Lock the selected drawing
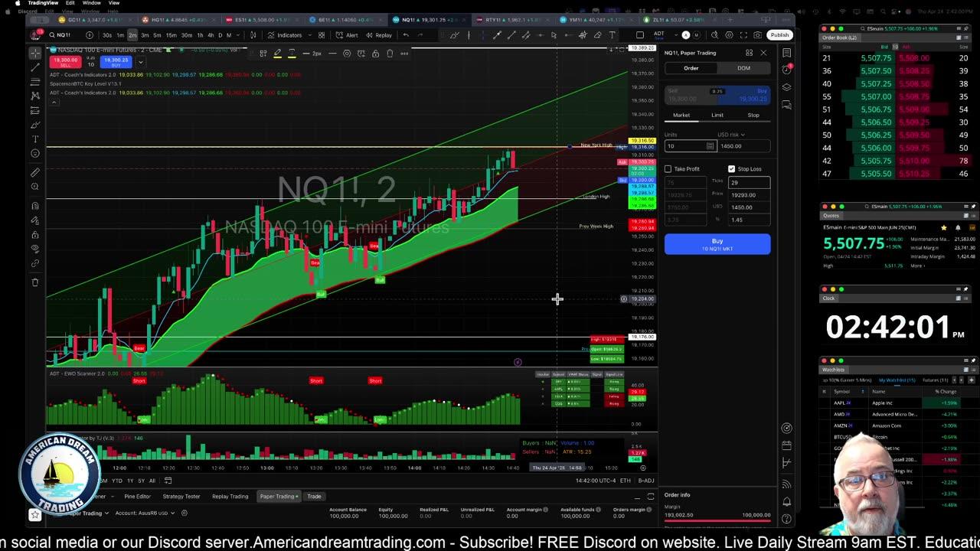This screenshot has width=980, height=551. click(x=375, y=54)
